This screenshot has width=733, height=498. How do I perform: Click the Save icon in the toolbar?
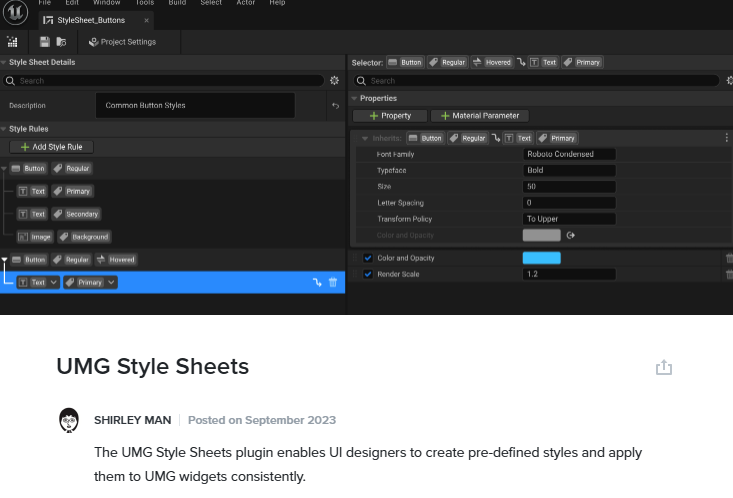[x=45, y=42]
